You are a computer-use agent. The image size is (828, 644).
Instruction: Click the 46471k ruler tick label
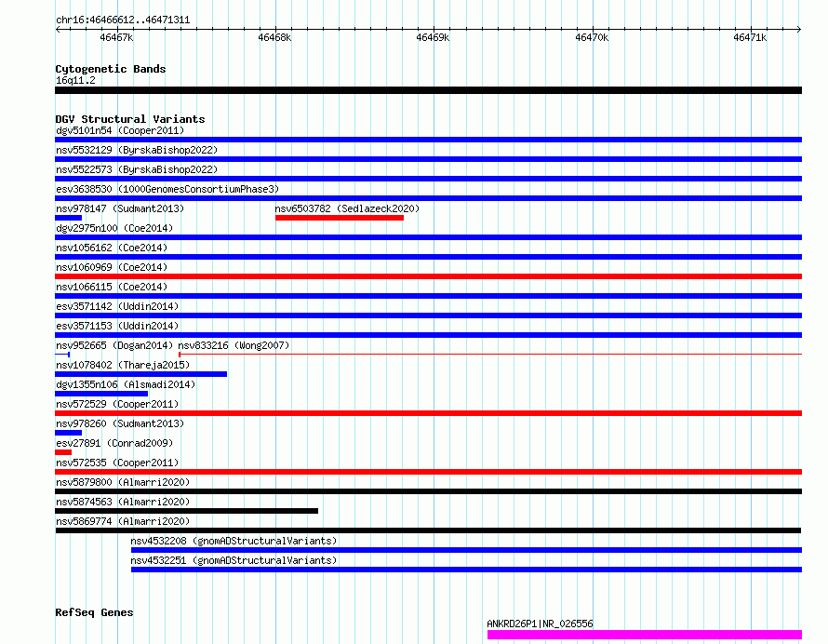click(x=750, y=37)
